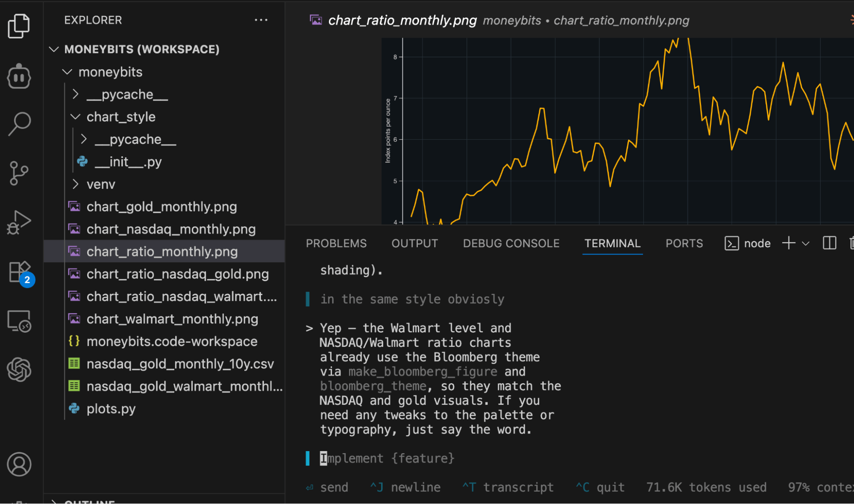Image resolution: width=854 pixels, height=504 pixels.
Task: Open the Copilot chat robot icon
Action: [19, 76]
